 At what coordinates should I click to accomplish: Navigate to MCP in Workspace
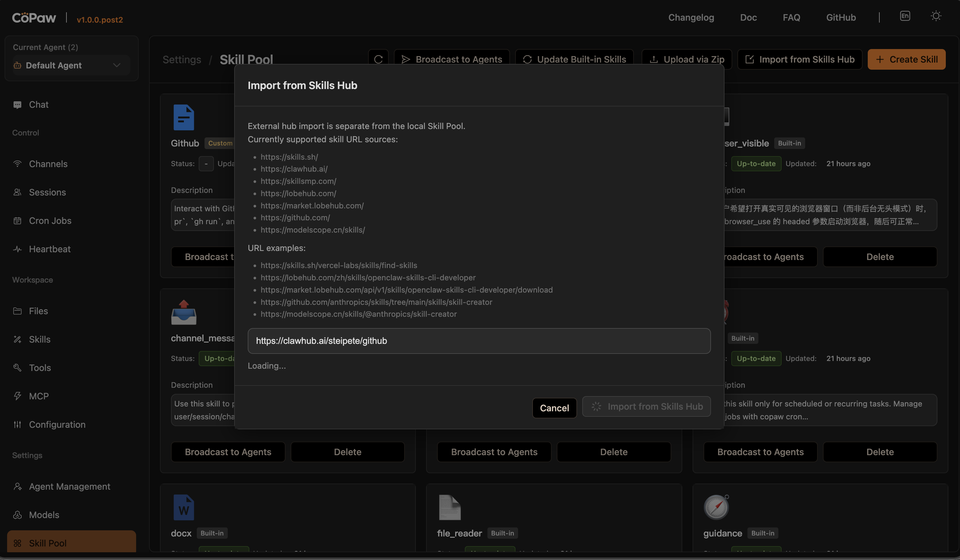click(38, 396)
